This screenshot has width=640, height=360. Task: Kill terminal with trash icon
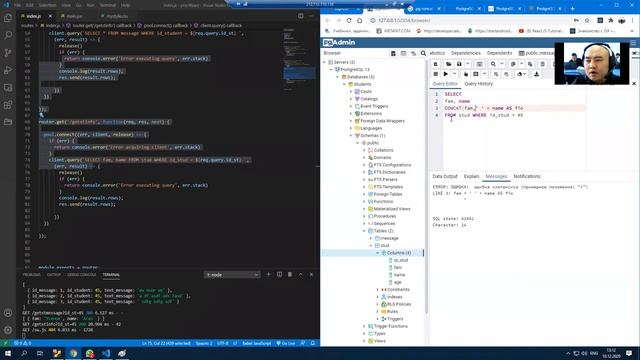tap(290, 275)
